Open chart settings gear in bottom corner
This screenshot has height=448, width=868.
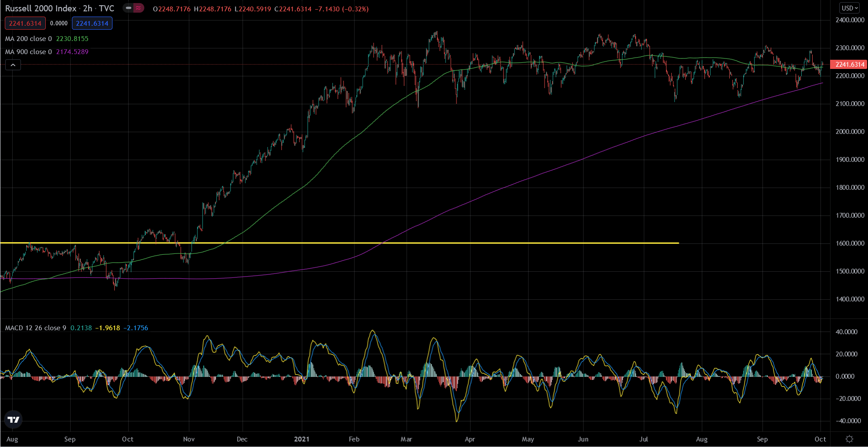click(x=849, y=439)
